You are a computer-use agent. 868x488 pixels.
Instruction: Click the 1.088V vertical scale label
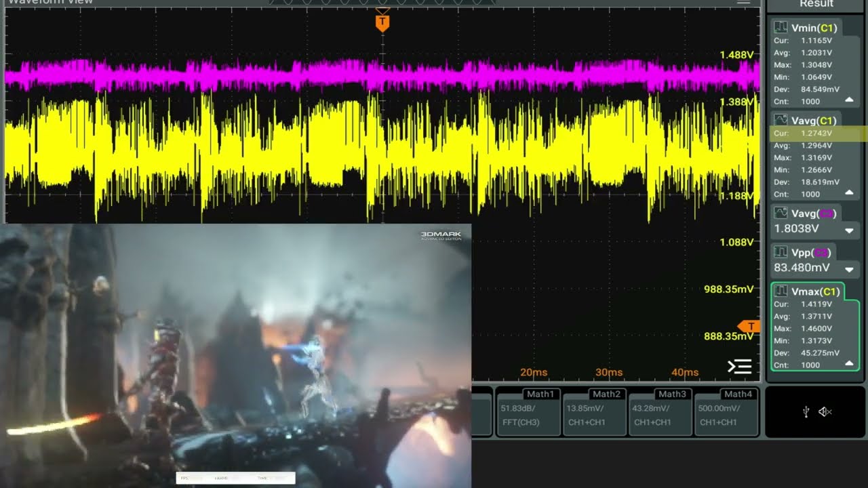click(x=736, y=242)
